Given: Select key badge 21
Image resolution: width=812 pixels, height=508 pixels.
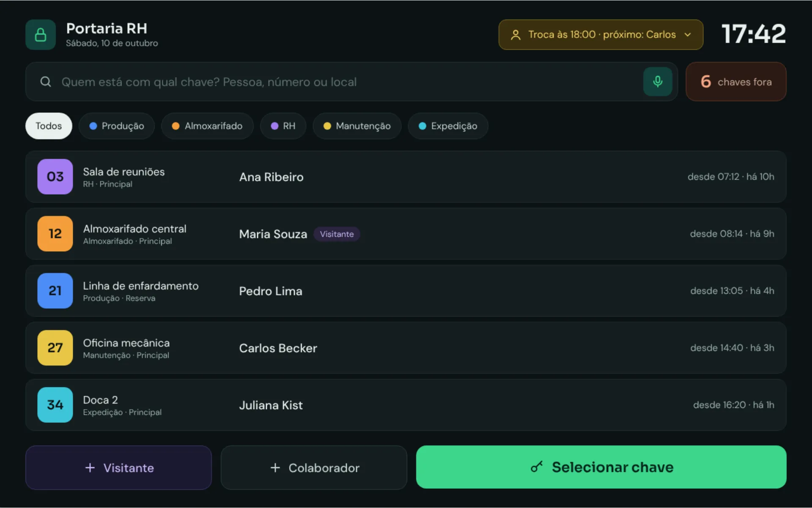Looking at the screenshot, I should tap(55, 291).
